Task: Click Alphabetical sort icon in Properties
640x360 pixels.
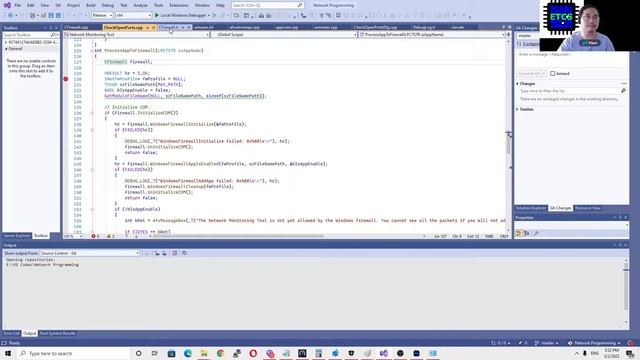Action: click(x=527, y=233)
